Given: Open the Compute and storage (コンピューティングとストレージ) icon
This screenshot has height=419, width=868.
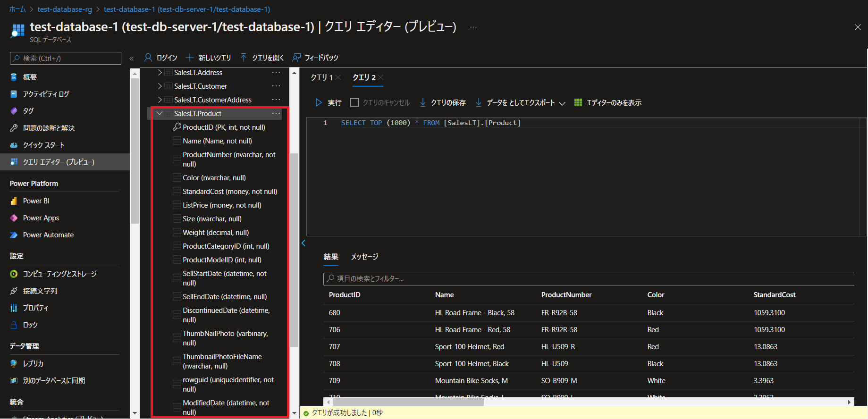Looking at the screenshot, I should [x=14, y=274].
